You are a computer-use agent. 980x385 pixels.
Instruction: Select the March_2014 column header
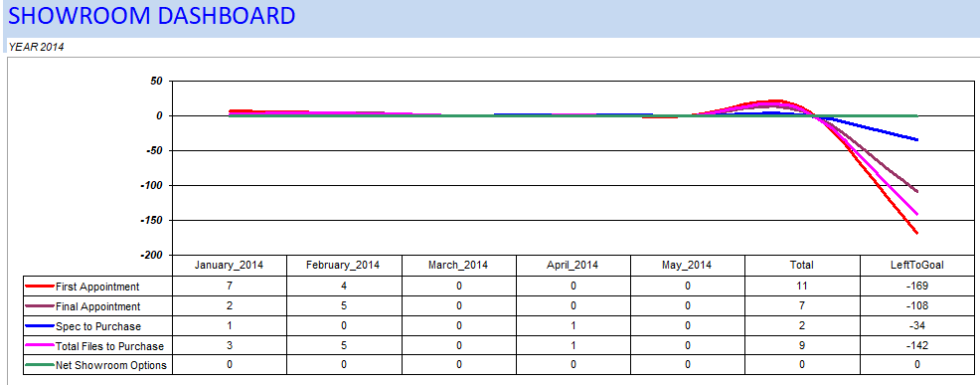coord(458,265)
